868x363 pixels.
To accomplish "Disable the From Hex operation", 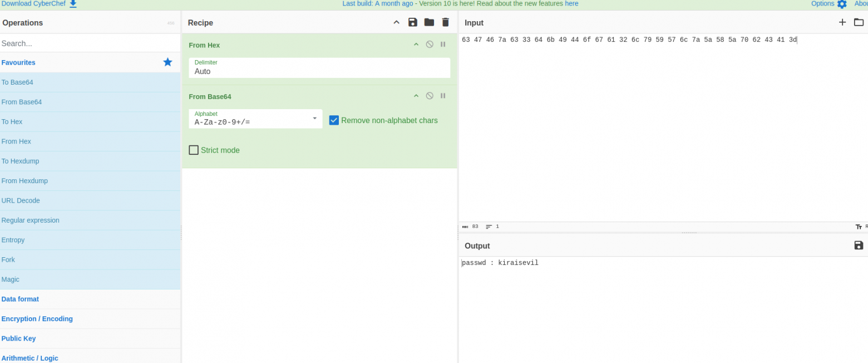I will click(x=430, y=45).
